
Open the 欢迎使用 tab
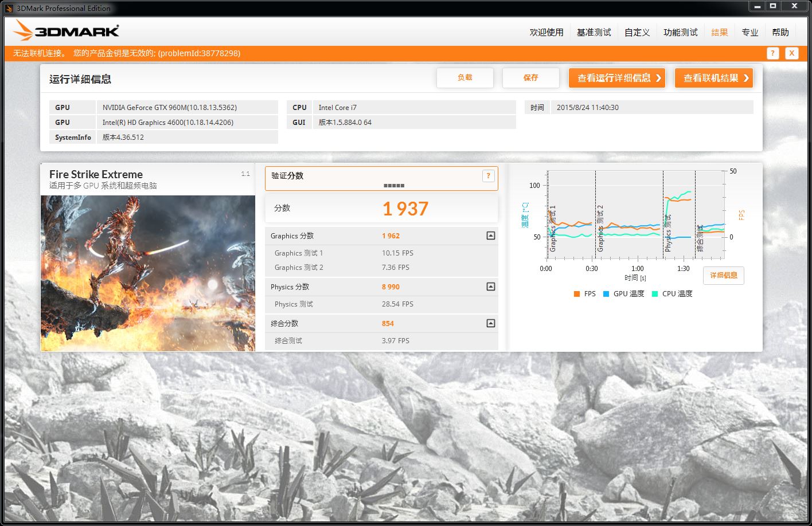point(546,32)
